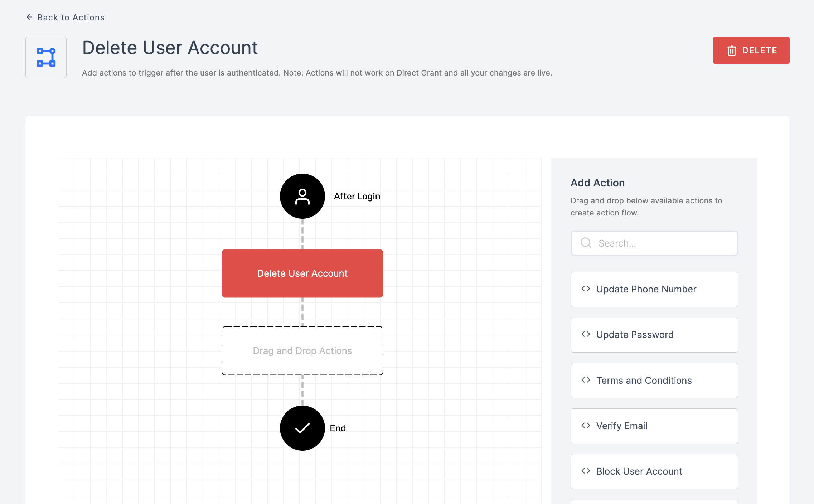Toggle the End node completion state
The height and width of the screenshot is (504, 814).
tap(302, 428)
